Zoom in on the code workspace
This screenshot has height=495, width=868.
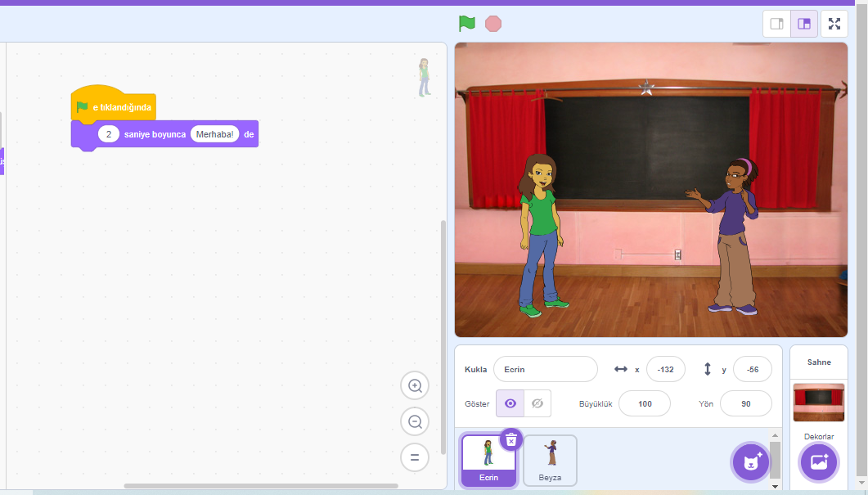click(x=415, y=386)
